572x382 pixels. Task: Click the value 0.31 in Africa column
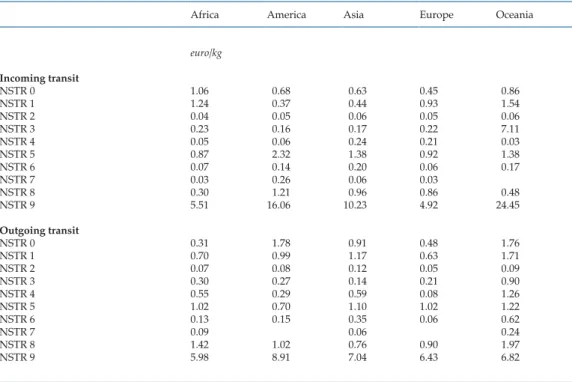tap(200, 243)
